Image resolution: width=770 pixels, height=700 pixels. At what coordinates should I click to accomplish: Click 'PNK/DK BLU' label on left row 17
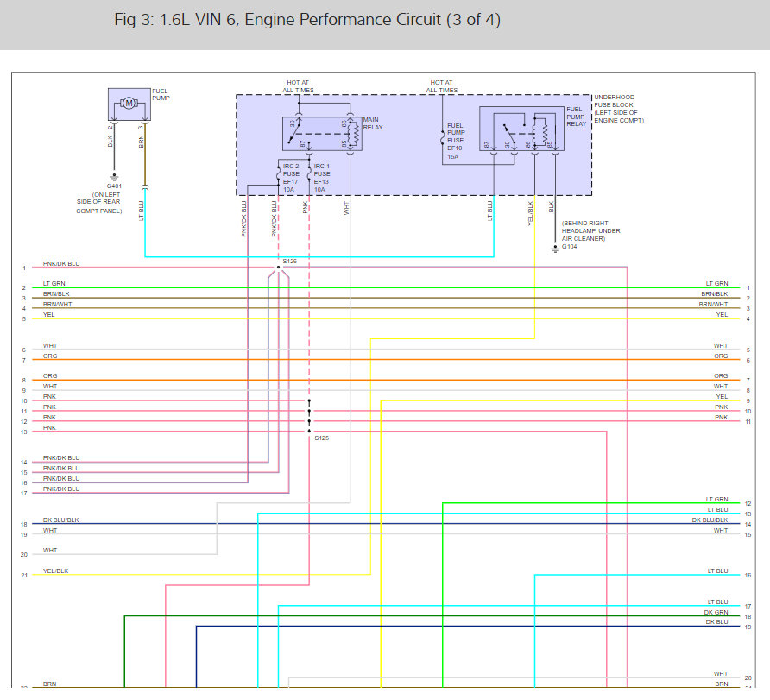(61, 489)
